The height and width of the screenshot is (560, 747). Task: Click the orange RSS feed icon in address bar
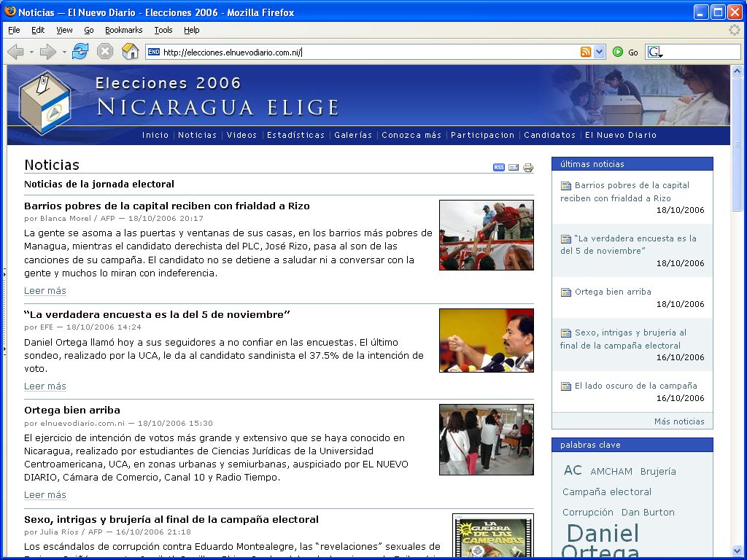click(x=586, y=52)
